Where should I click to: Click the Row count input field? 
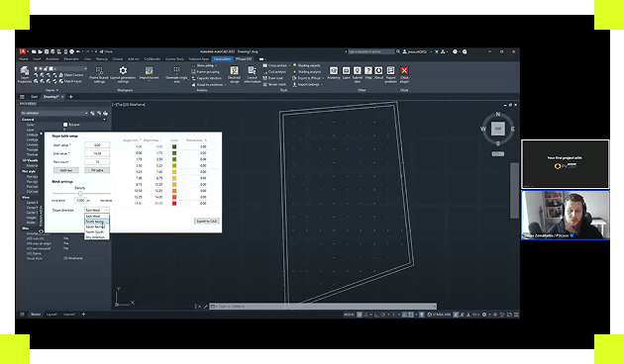(97, 162)
